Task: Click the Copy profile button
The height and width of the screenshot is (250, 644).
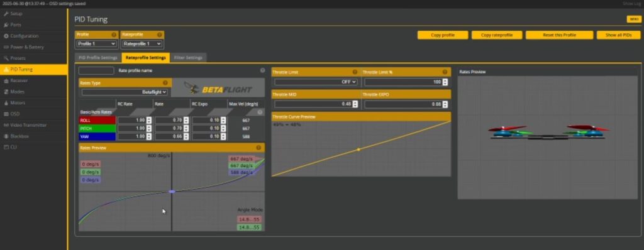Action: pyautogui.click(x=443, y=35)
